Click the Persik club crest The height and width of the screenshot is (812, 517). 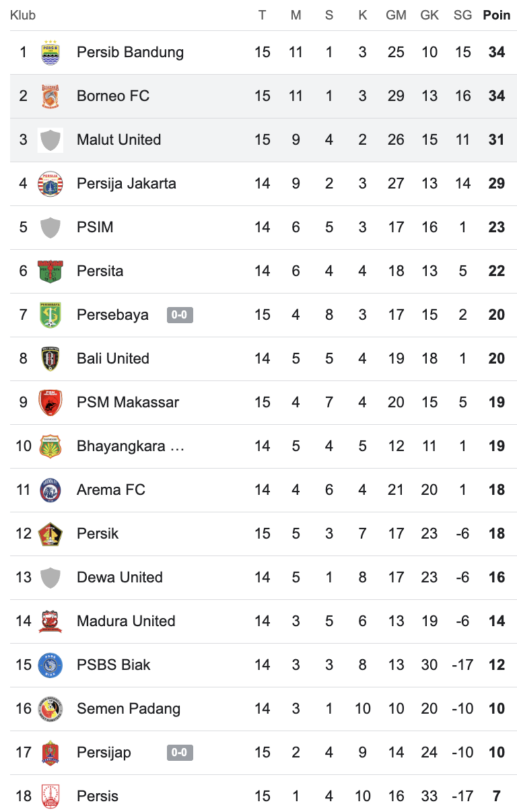50,534
